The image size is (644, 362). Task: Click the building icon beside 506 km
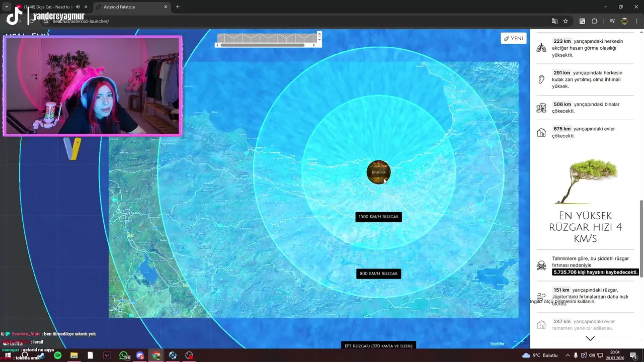(x=541, y=108)
